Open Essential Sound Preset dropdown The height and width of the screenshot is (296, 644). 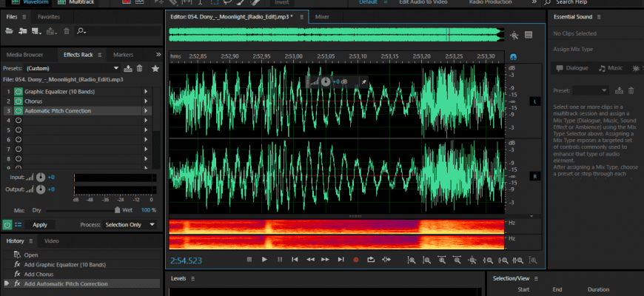point(591,90)
